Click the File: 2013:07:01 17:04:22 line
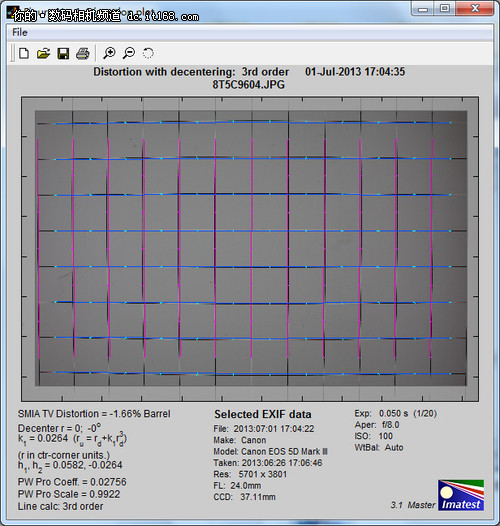 click(x=264, y=429)
